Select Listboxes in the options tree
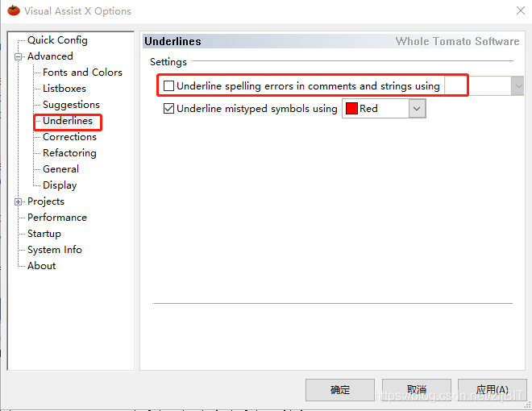 click(64, 89)
